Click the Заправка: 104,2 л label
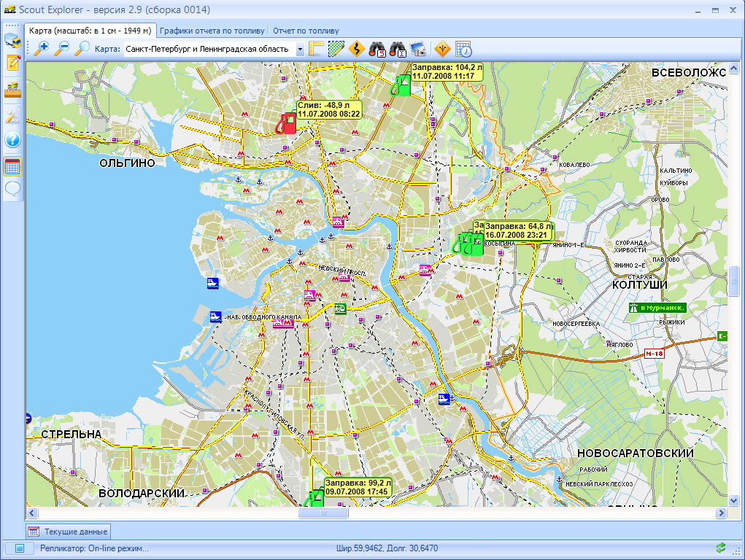The height and width of the screenshot is (560, 745). click(x=447, y=71)
